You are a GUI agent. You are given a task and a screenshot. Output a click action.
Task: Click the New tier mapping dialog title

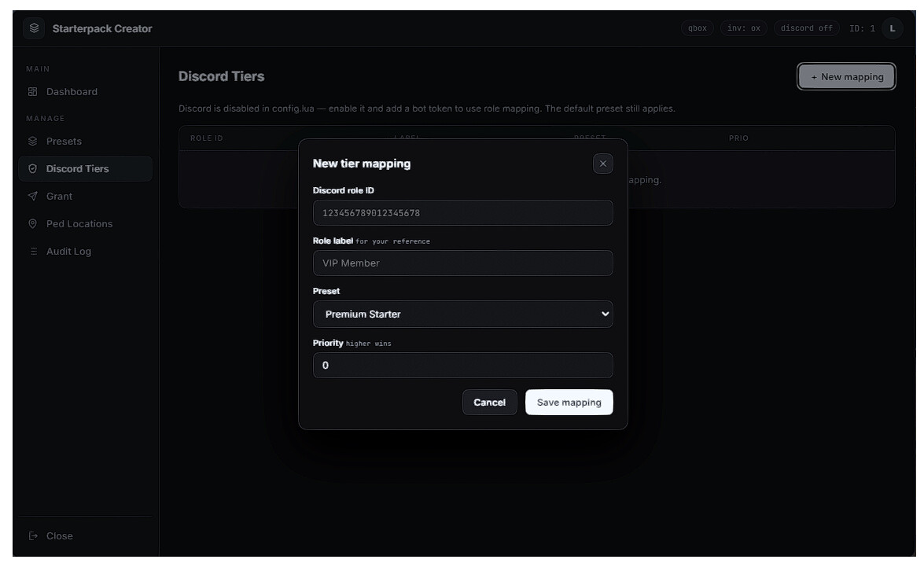(362, 164)
